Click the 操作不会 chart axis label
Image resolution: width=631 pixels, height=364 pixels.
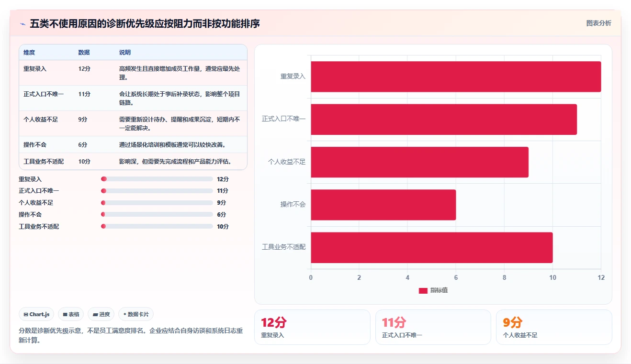(x=293, y=205)
